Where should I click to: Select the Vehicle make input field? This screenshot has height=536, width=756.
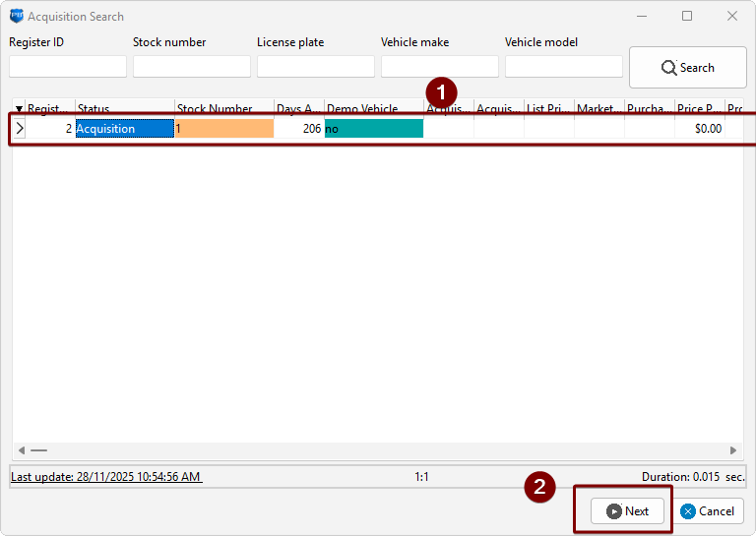[x=440, y=67]
